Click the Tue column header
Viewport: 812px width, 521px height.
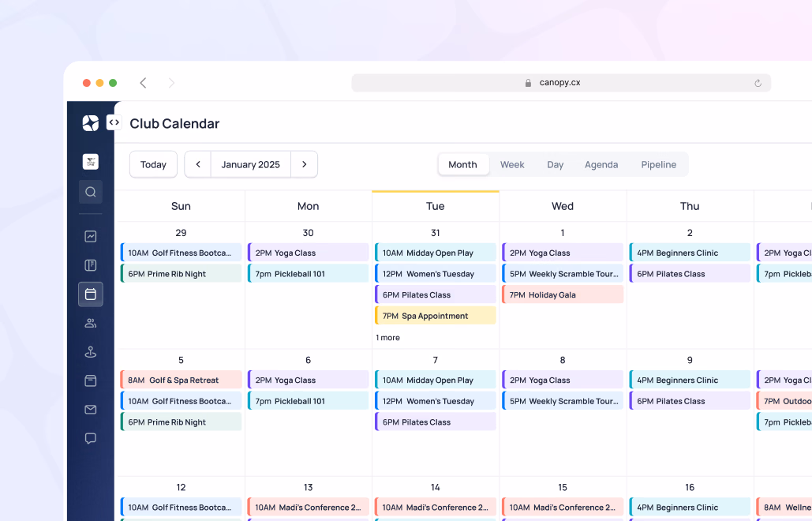436,206
